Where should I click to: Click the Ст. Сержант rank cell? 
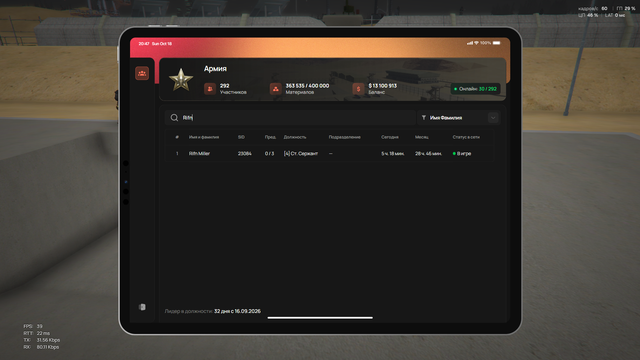coord(301,153)
